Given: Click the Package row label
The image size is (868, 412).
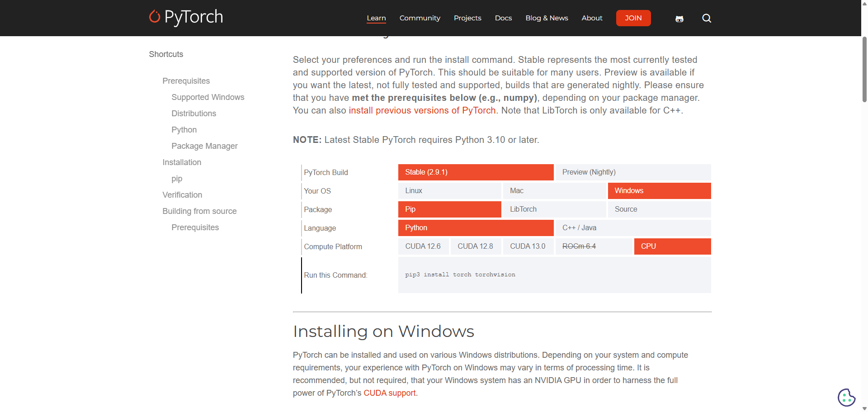Looking at the screenshot, I should pyautogui.click(x=318, y=210).
